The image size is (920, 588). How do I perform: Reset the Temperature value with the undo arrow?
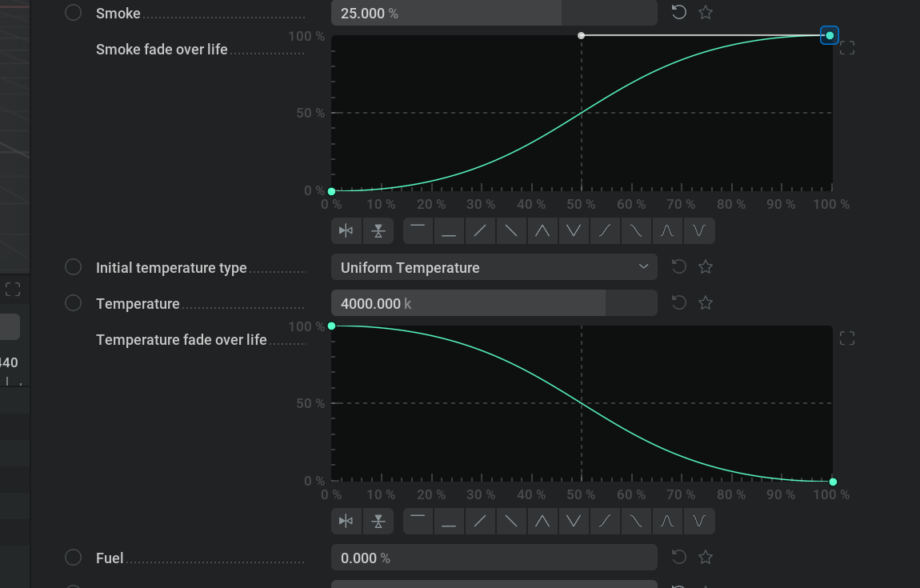[678, 302]
